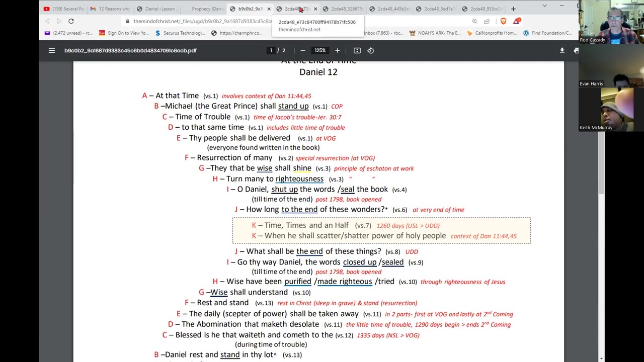Viewport: 644px width, 362px height.
Task: Click 'E – Thy people shall be delivered'
Action: (233, 138)
